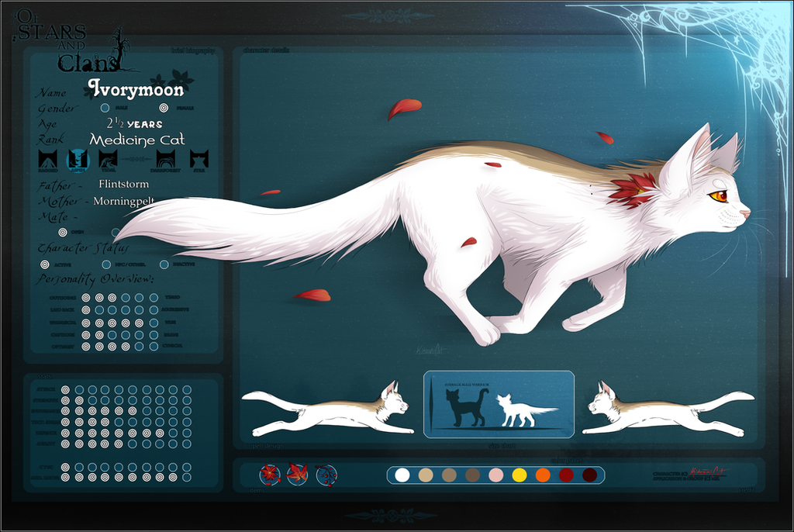Click the dot next to Outgoing label
This screenshot has width=794, height=532.
coord(86,298)
